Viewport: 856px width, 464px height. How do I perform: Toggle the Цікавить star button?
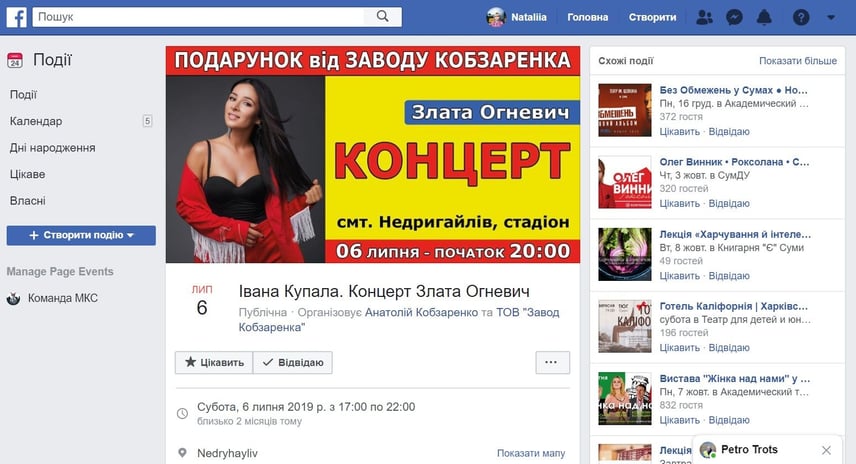pyautogui.click(x=214, y=362)
